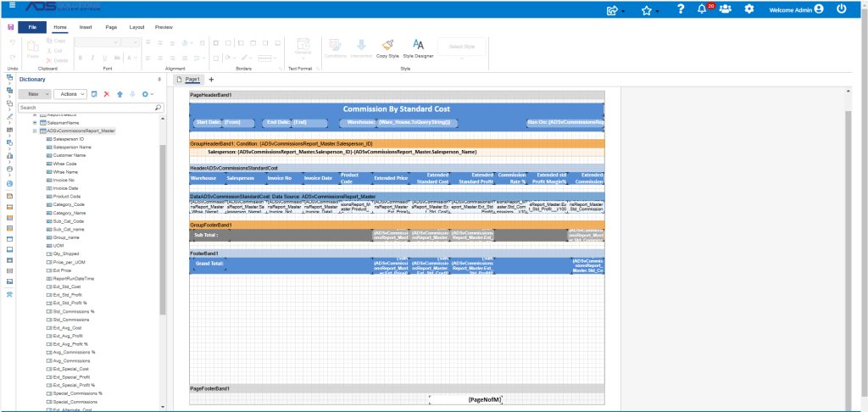
Task: Open font color picker
Action: tap(132, 58)
